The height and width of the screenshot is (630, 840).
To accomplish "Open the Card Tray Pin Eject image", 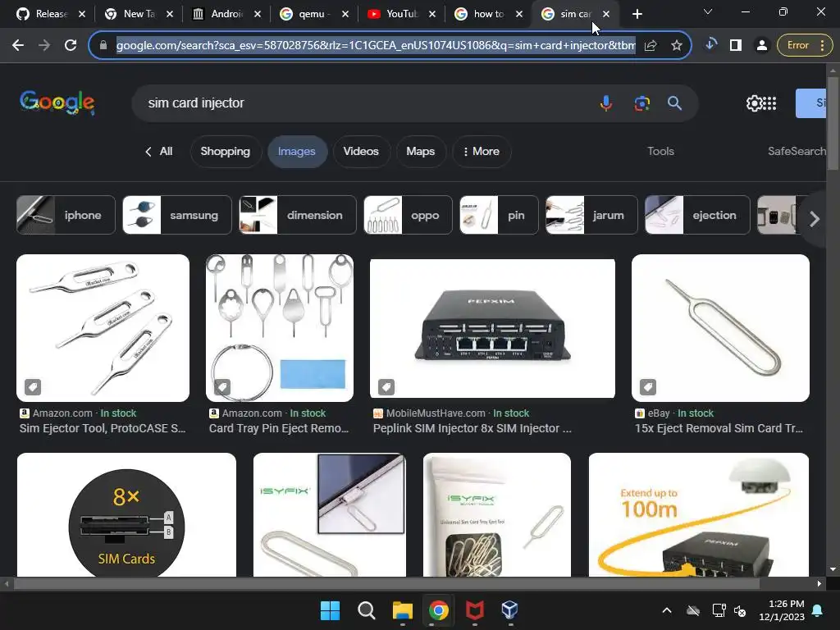I will click(280, 328).
